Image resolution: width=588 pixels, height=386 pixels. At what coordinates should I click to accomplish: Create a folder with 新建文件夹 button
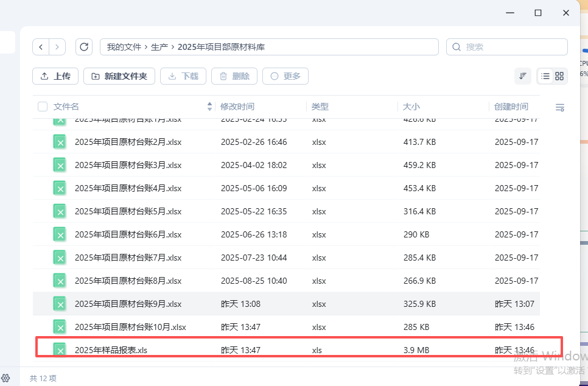119,76
